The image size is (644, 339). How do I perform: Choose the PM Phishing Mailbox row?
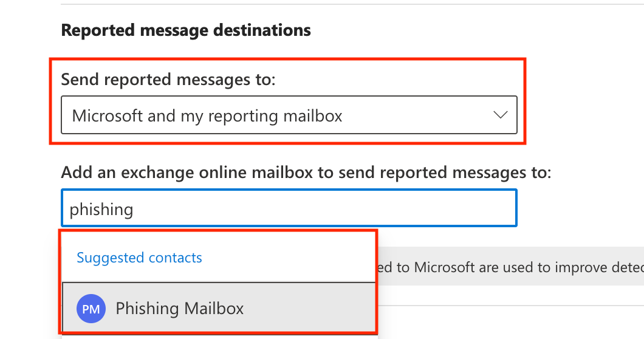coord(219,309)
